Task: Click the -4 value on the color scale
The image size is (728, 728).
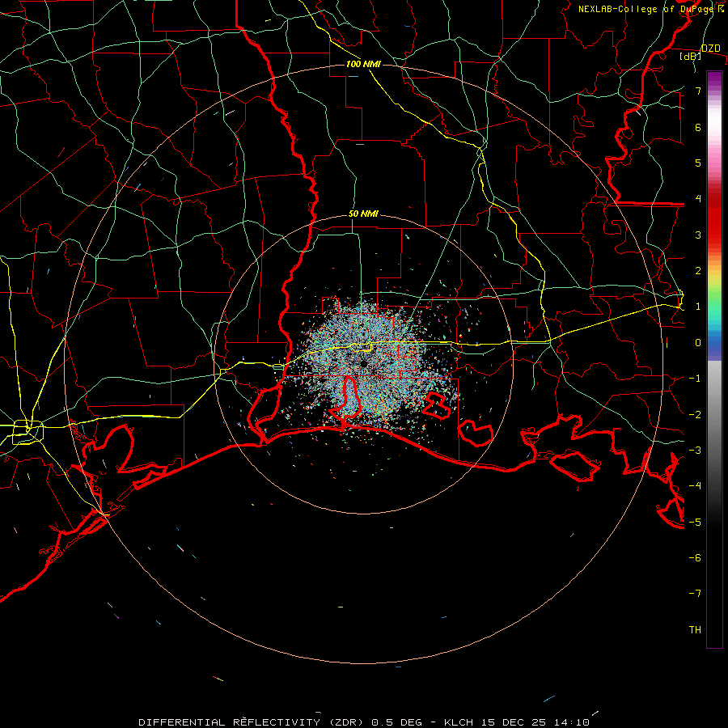Action: (x=695, y=486)
